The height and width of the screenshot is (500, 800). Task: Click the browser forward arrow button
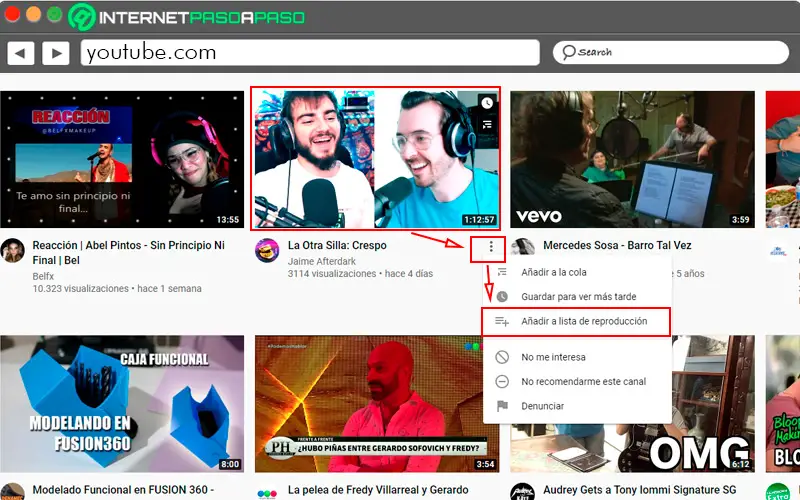click(56, 53)
